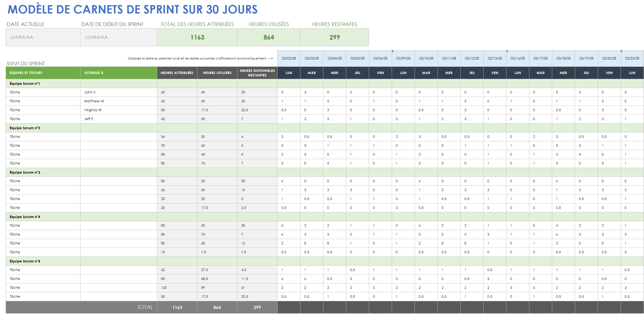
Task: Click the 02/02/28 date cell
Action: [x=289, y=58]
